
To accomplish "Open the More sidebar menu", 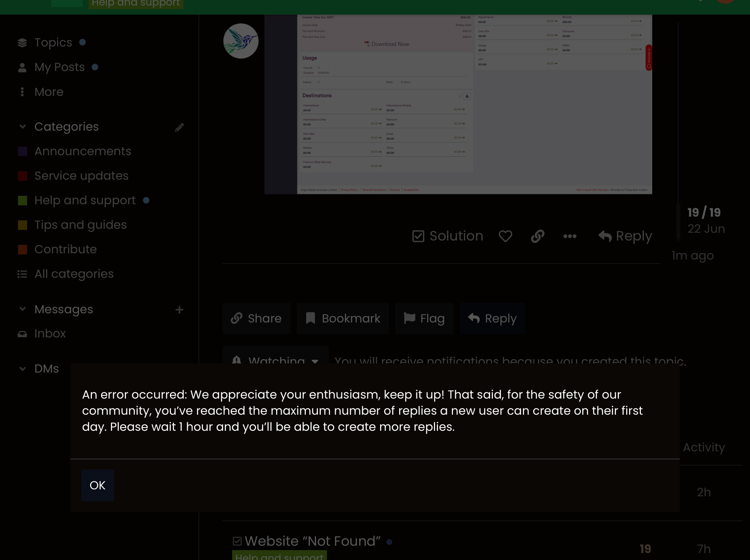I will pyautogui.click(x=49, y=92).
